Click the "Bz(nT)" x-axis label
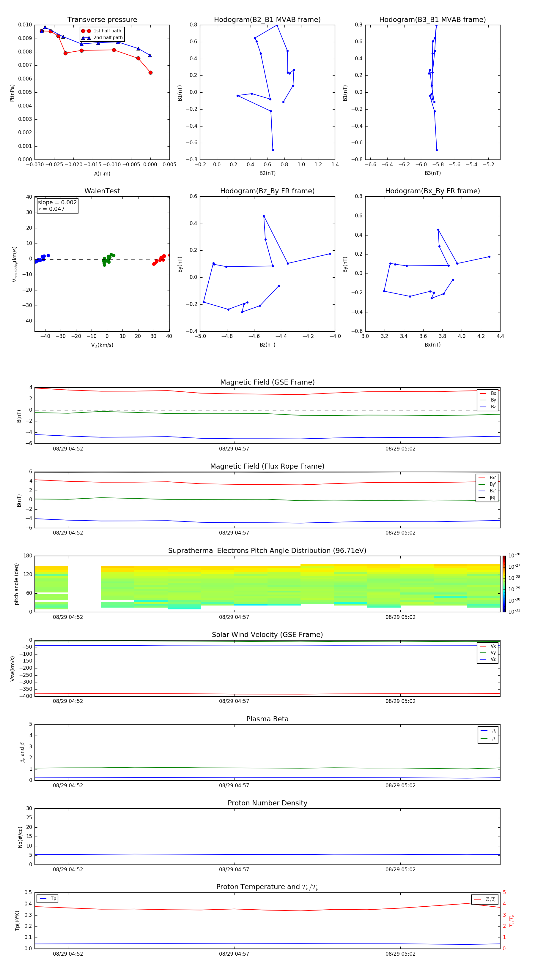535x980 pixels. point(267,345)
